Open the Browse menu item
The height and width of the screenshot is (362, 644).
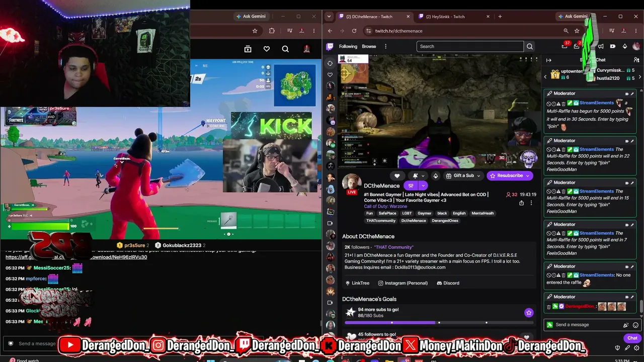click(x=369, y=46)
